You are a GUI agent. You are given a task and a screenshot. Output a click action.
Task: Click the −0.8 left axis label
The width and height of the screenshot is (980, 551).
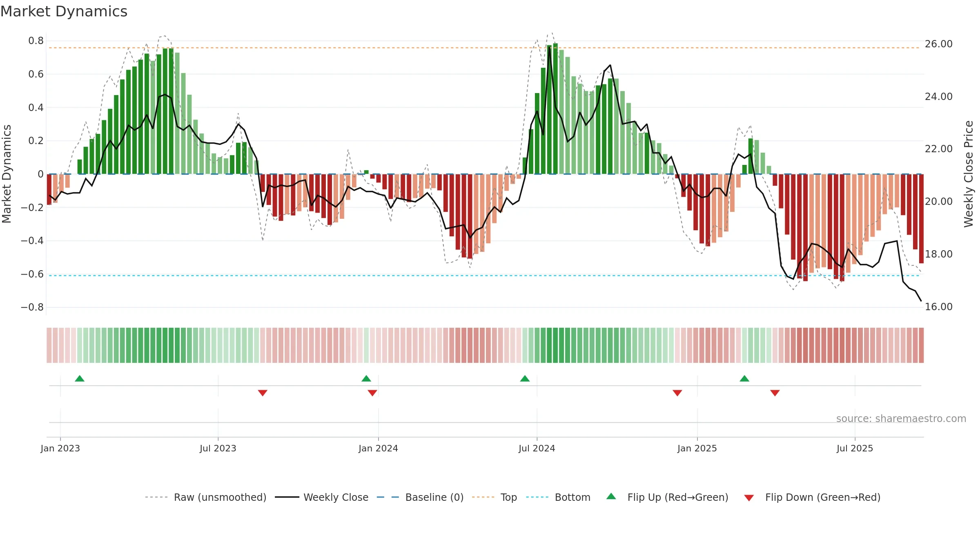click(x=32, y=307)
